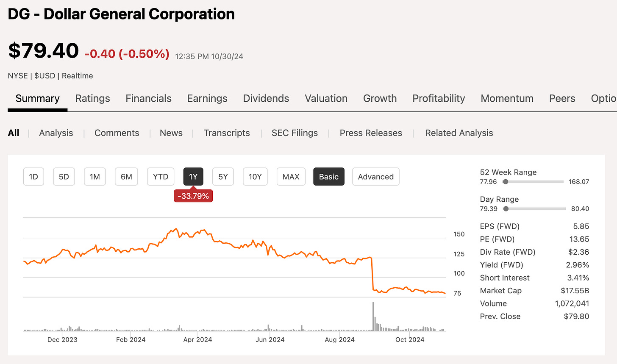617x364 pixels.
Task: Click the Div Rate value $2.36
Action: 579,252
